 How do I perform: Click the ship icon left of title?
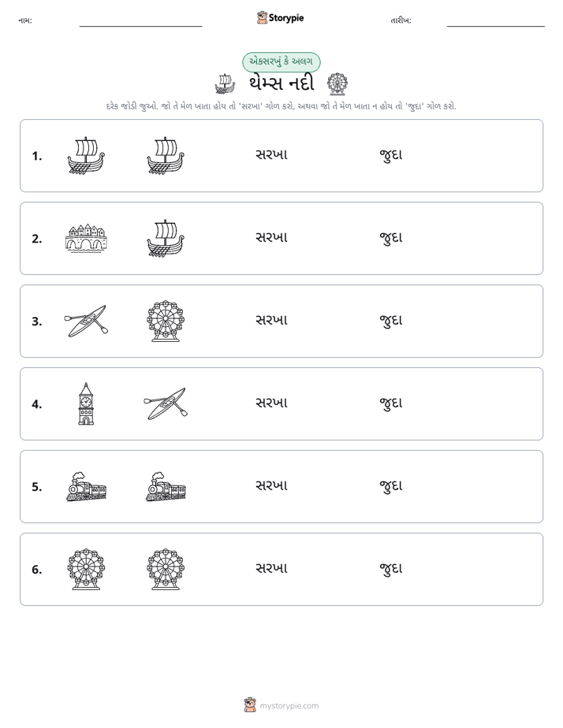point(226,84)
